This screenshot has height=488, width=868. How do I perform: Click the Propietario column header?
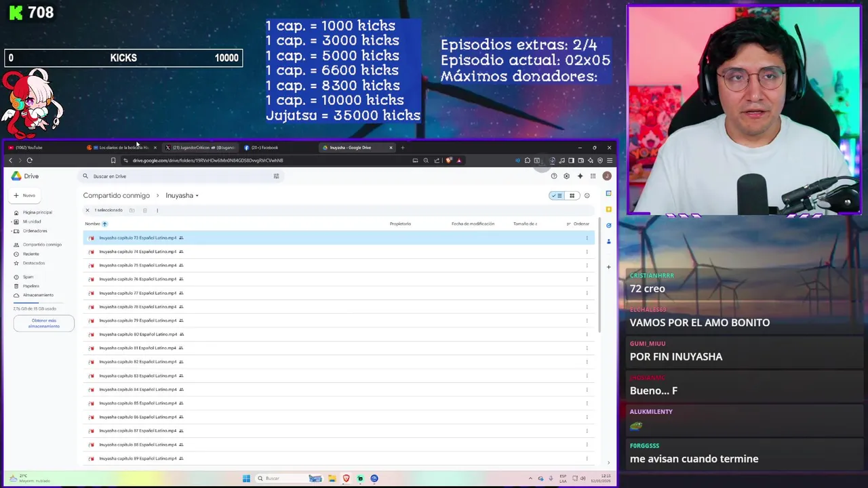pos(400,224)
